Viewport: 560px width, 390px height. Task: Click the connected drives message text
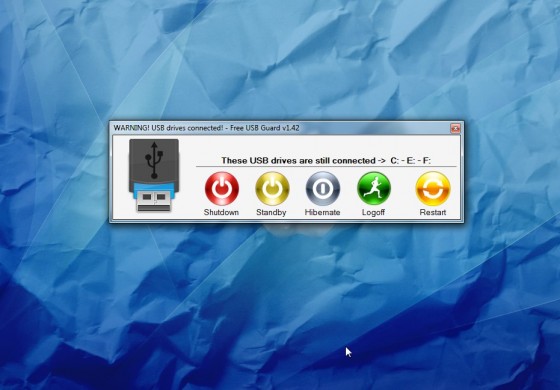(326, 161)
